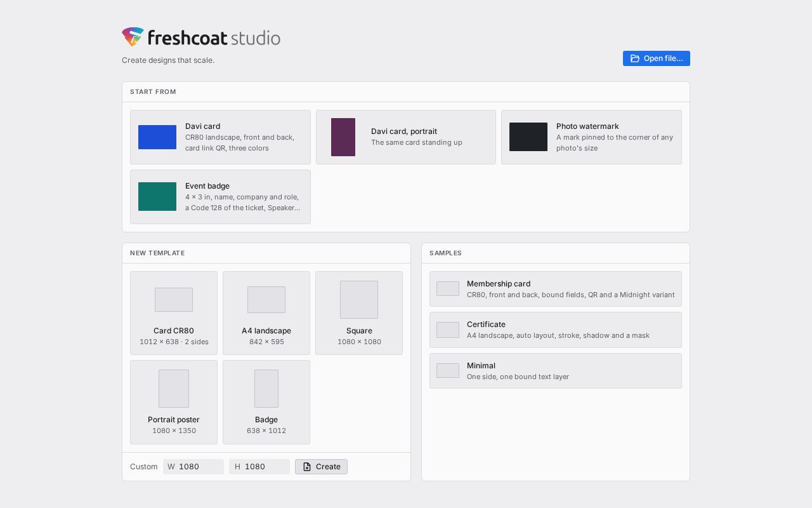This screenshot has height=508, width=812.
Task: Choose the Card CR80 template preview
Action: click(174, 300)
